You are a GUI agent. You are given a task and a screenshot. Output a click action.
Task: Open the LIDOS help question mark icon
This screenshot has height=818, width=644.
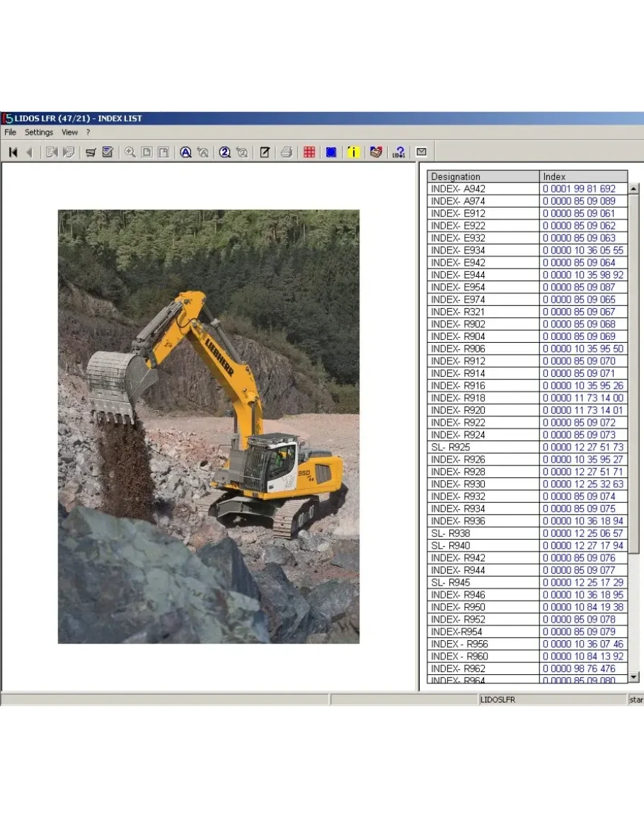click(398, 152)
